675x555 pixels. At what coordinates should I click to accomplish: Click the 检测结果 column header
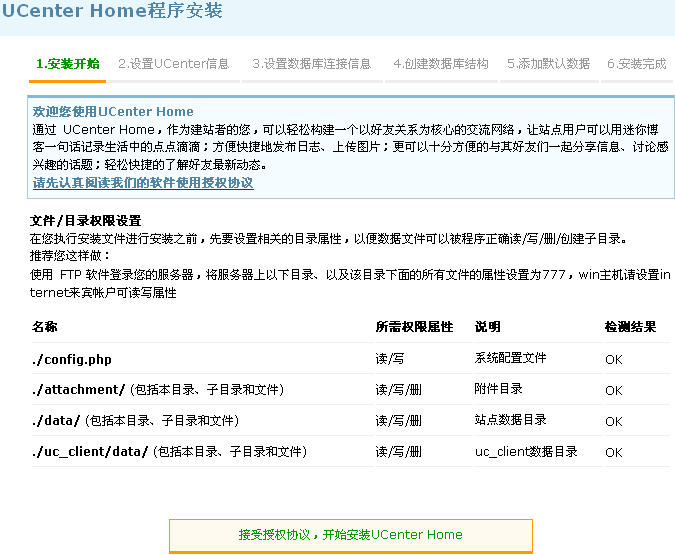click(x=630, y=327)
